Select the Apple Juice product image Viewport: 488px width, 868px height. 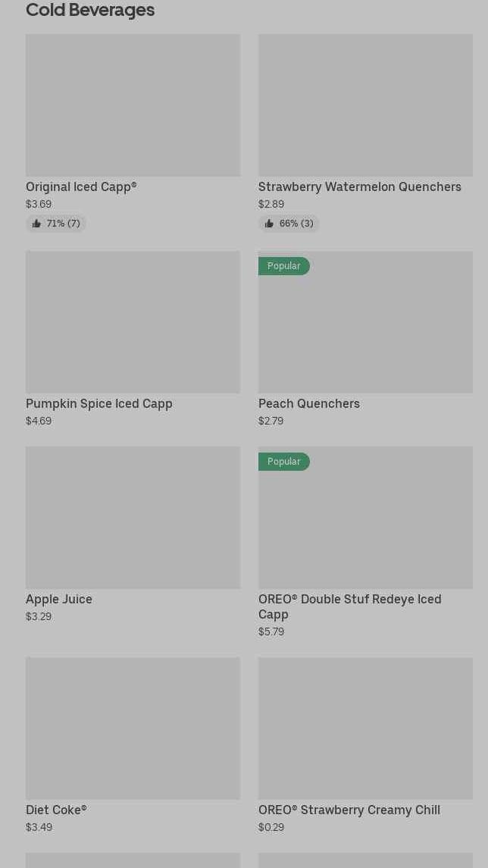133,518
